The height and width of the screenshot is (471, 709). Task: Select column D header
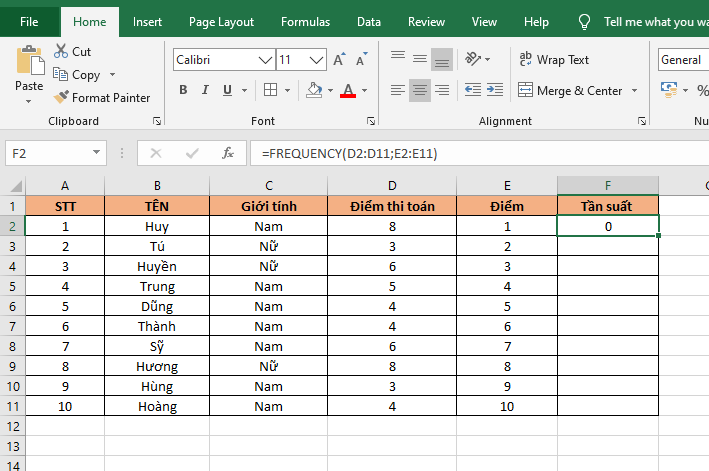[392, 186]
